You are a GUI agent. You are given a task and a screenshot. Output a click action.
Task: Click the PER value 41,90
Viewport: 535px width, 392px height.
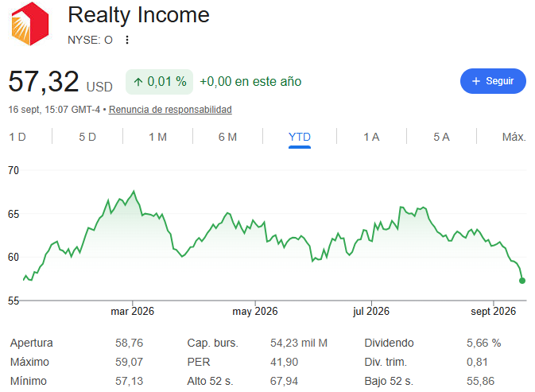coord(285,362)
